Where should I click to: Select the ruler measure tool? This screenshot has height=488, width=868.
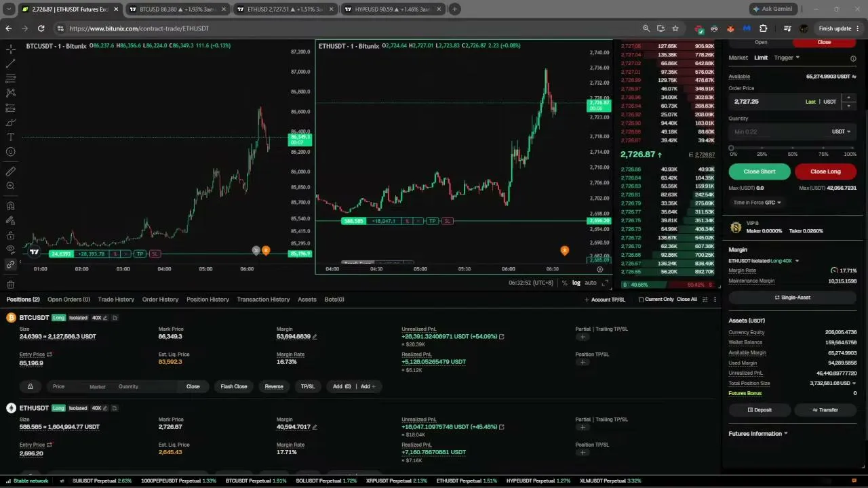(11, 171)
